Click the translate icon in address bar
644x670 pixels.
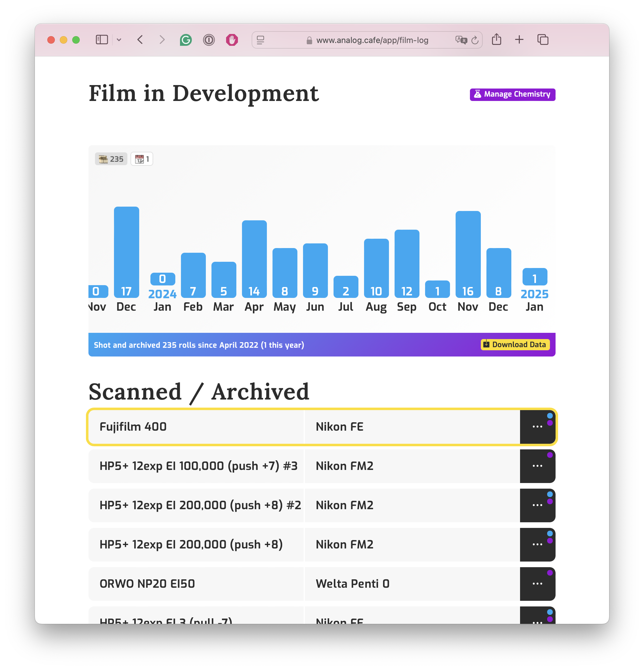[461, 40]
